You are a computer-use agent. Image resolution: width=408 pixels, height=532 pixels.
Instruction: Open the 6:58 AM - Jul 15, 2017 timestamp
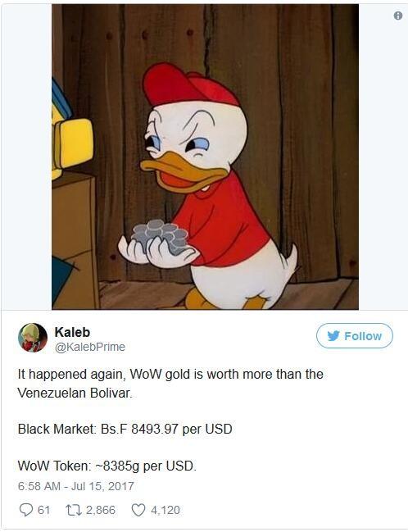click(x=76, y=486)
